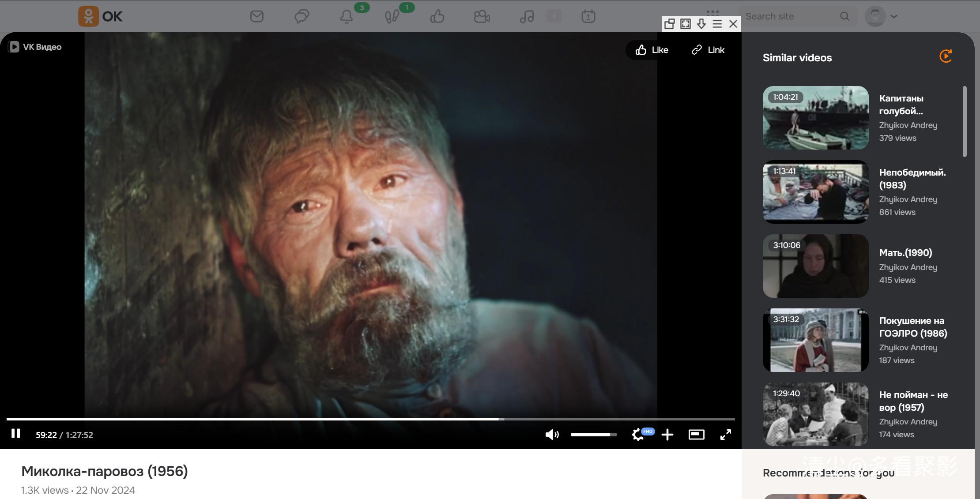Click the plus icon to add video
Viewport: 980px width, 499px height.
(x=667, y=435)
